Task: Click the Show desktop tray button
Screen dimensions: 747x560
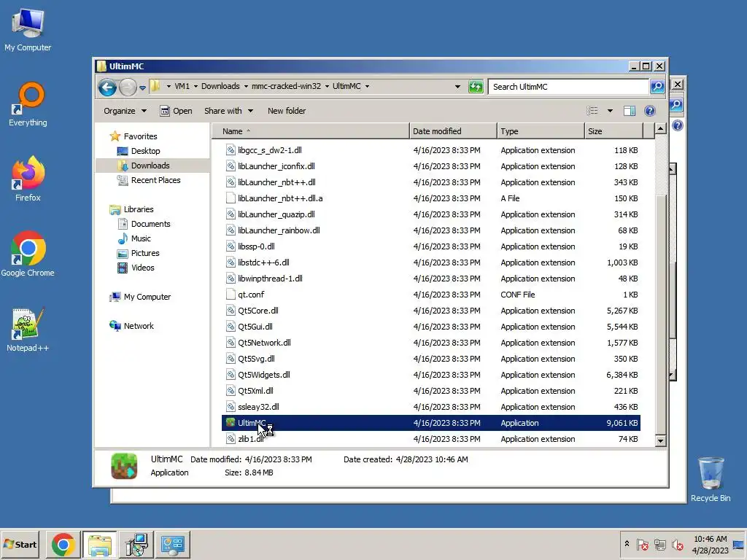Action: tap(739, 545)
